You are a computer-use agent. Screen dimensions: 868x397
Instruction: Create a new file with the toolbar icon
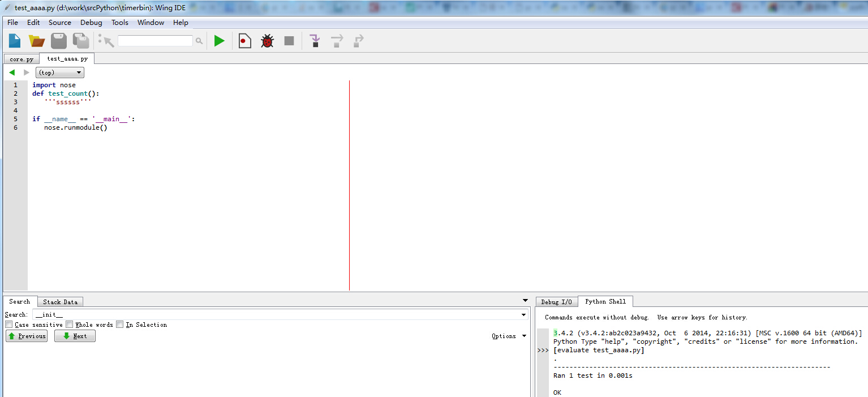15,41
